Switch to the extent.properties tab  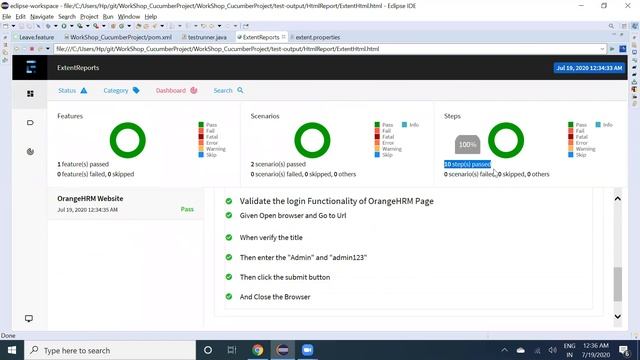pyautogui.click(x=315, y=37)
